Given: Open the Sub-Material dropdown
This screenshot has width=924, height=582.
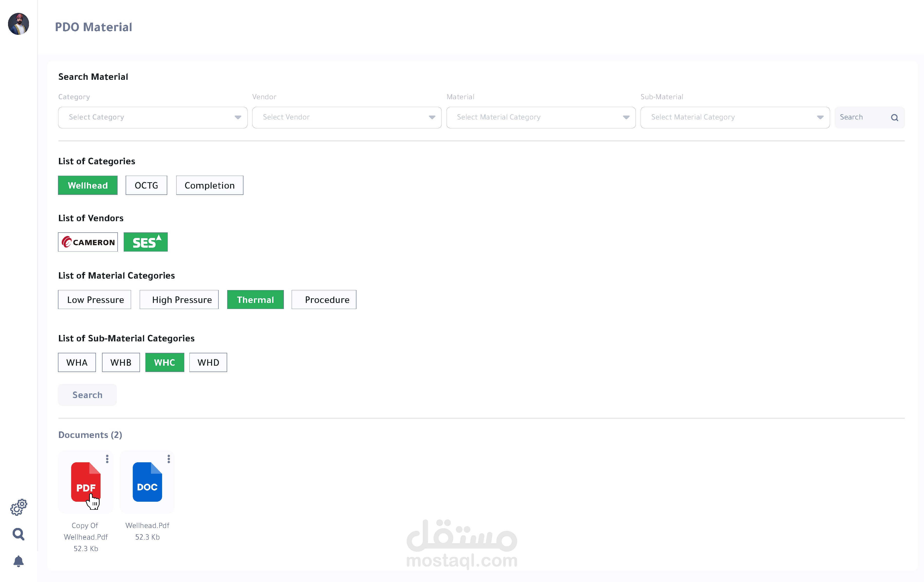Looking at the screenshot, I should coord(734,117).
